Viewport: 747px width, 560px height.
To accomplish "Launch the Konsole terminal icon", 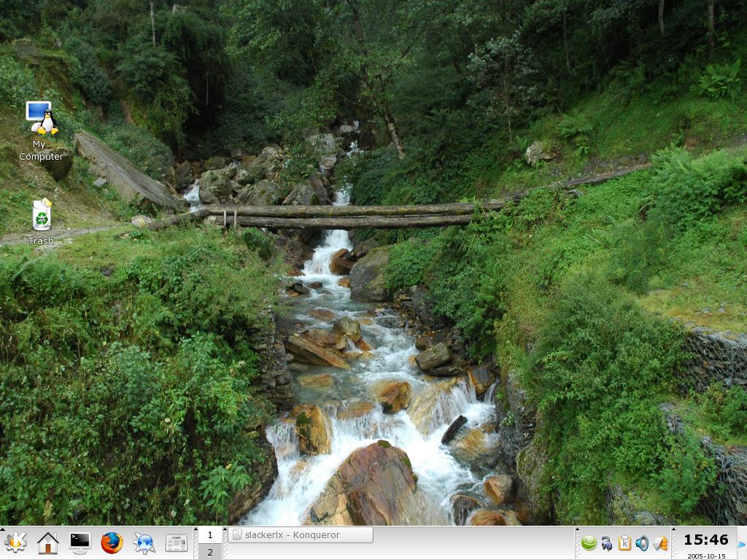I will pyautogui.click(x=80, y=542).
